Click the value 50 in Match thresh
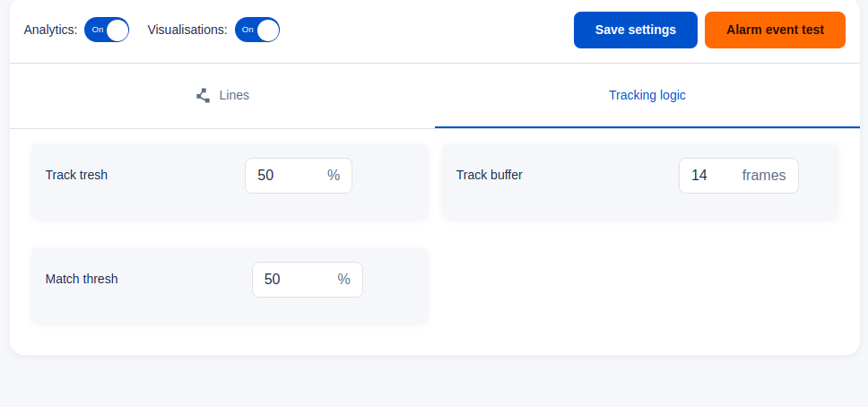The width and height of the screenshot is (868, 407). coord(273,280)
